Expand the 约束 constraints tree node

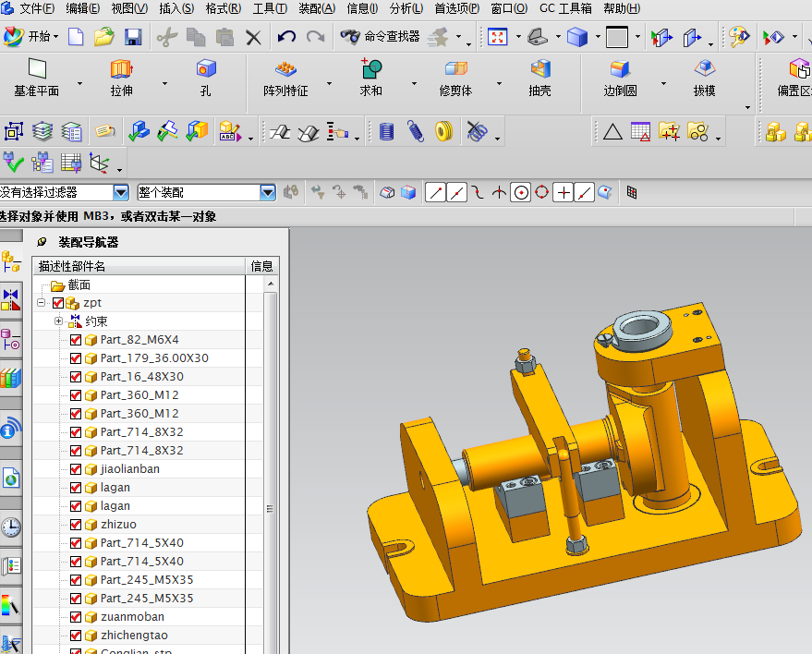point(58,321)
